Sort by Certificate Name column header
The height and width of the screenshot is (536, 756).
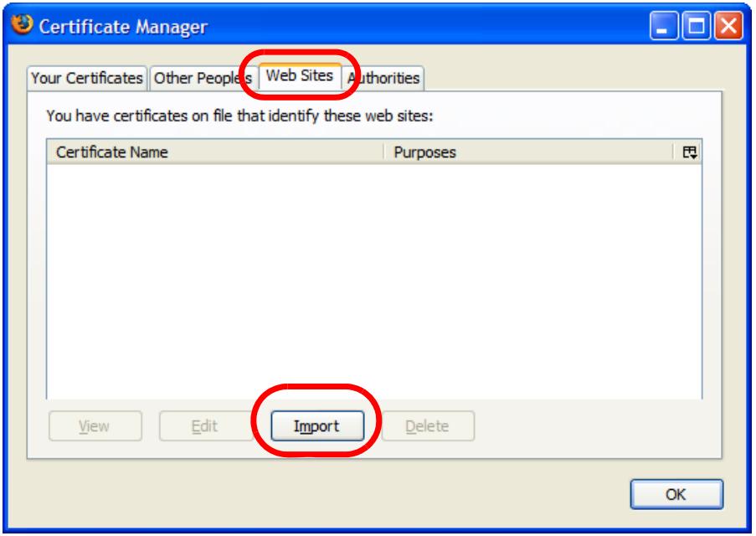click(x=215, y=152)
